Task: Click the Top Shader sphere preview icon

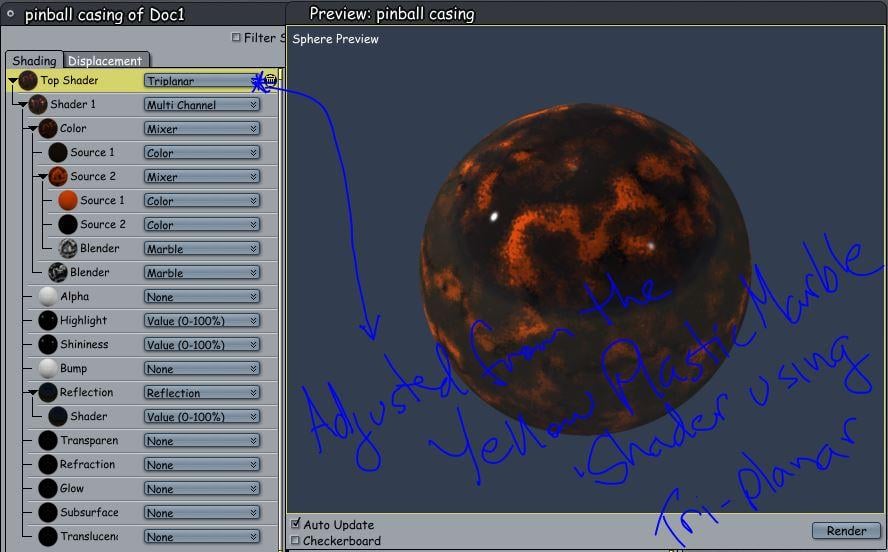Action: point(28,80)
